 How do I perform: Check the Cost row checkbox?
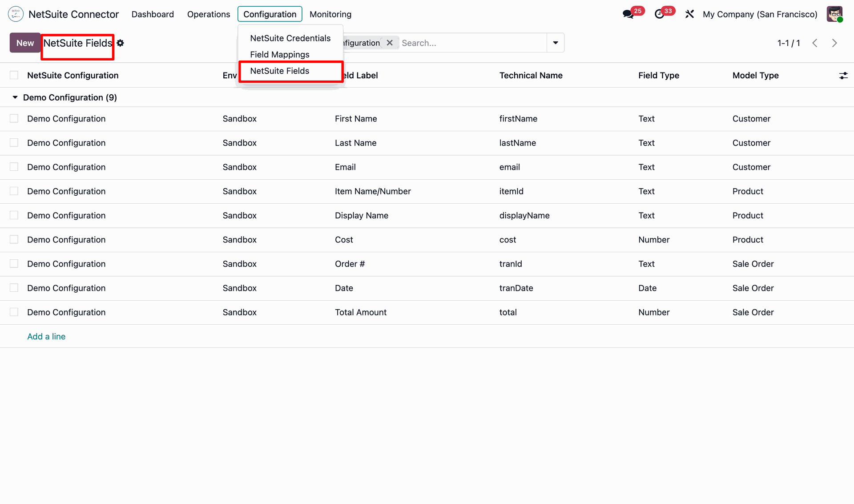(x=14, y=239)
